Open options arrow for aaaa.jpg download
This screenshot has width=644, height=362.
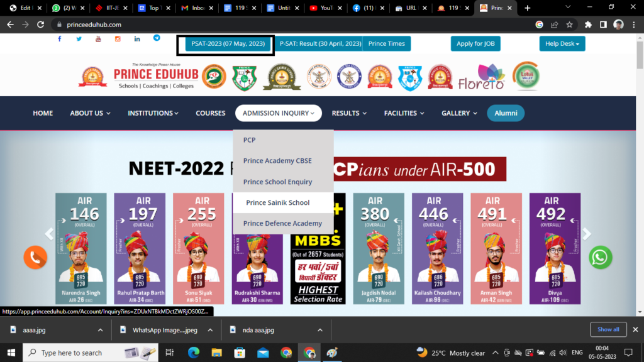(100, 329)
